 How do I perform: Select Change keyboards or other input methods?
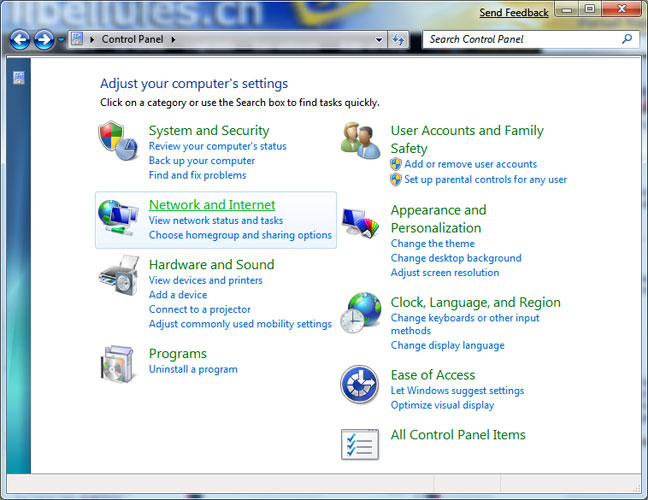coord(465,324)
